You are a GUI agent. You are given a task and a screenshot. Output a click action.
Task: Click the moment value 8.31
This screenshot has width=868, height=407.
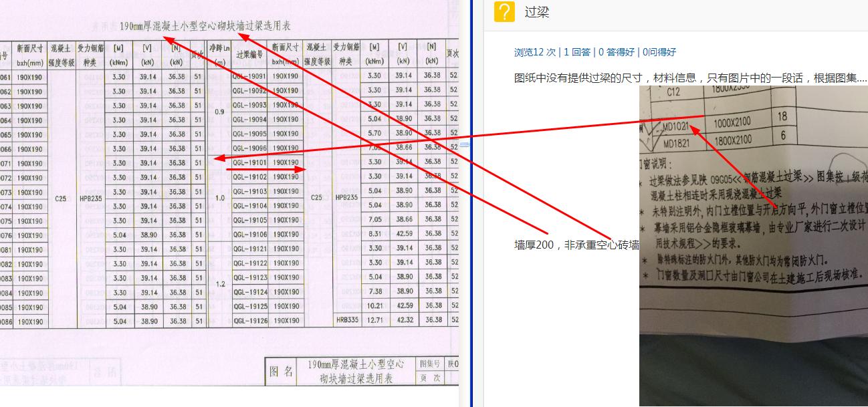click(374, 234)
